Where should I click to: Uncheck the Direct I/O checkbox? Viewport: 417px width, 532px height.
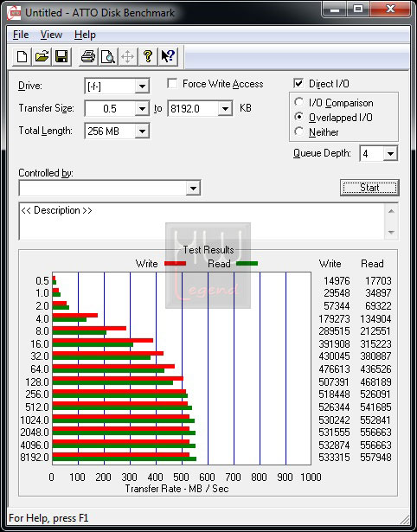[298, 83]
